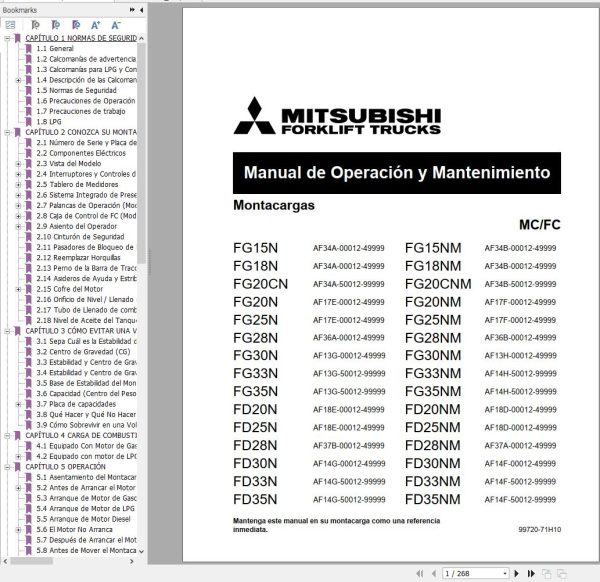Open bookmark 3.8 Qué Hacer y Qué No Hacer
Viewport: 600px width, 582px height.
86,414
